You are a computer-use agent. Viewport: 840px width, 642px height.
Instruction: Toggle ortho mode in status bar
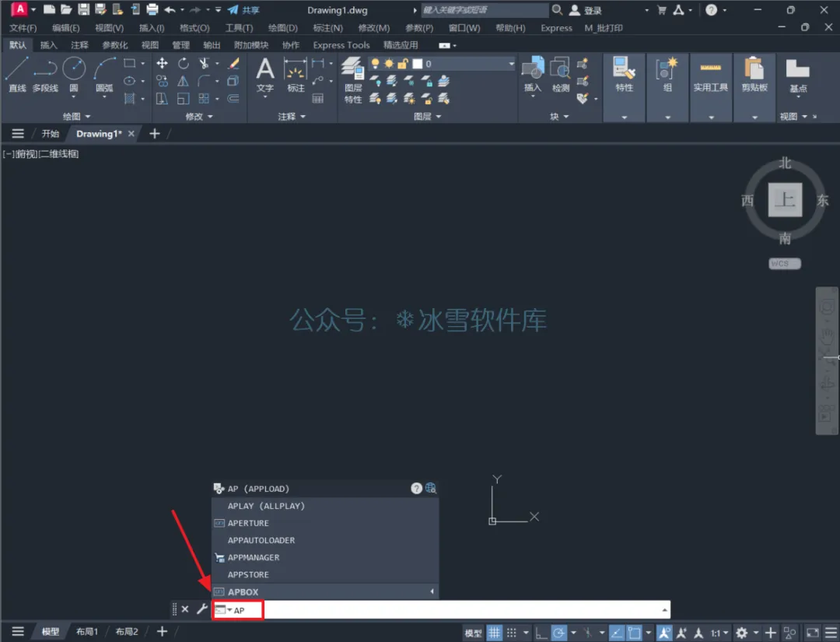pyautogui.click(x=541, y=633)
